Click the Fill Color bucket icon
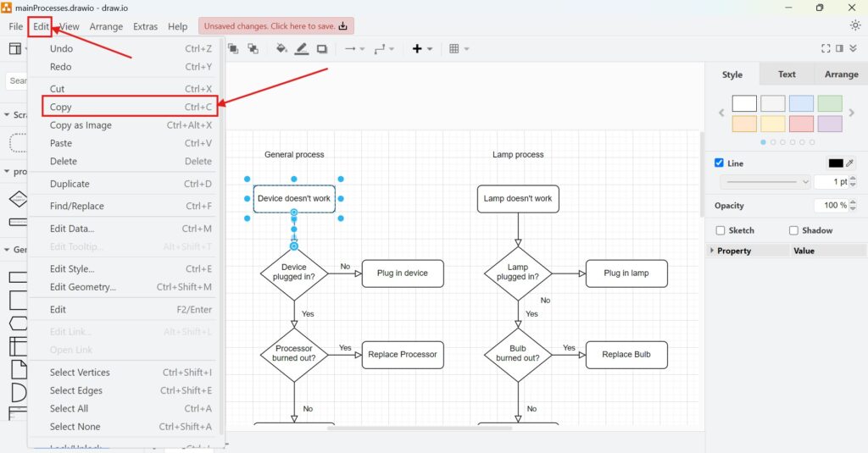The height and width of the screenshot is (453, 868). (x=281, y=49)
